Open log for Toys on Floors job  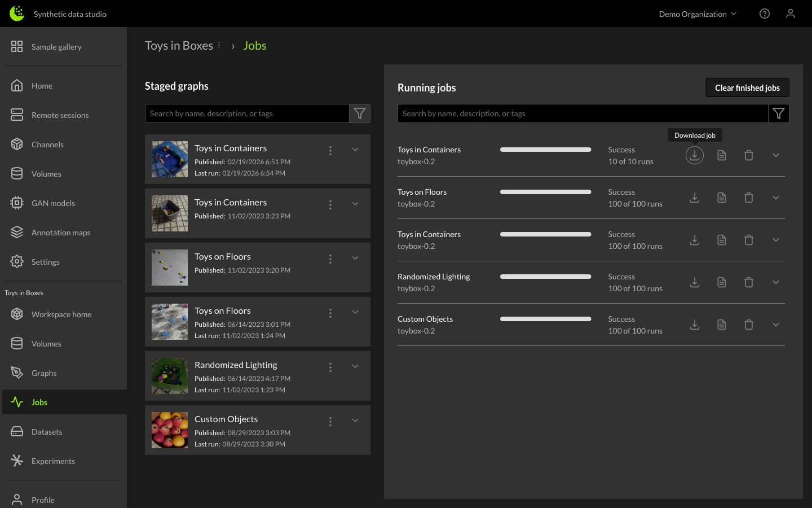point(721,198)
